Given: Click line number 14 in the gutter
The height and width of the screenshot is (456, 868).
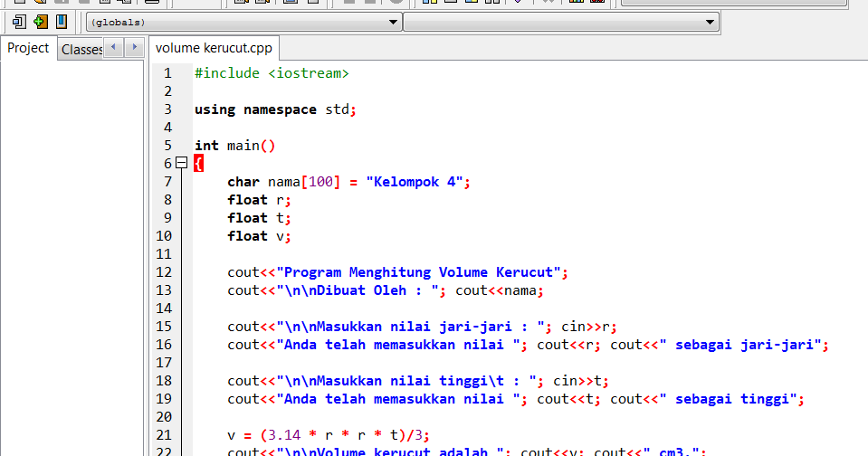Looking at the screenshot, I should click(164, 309).
